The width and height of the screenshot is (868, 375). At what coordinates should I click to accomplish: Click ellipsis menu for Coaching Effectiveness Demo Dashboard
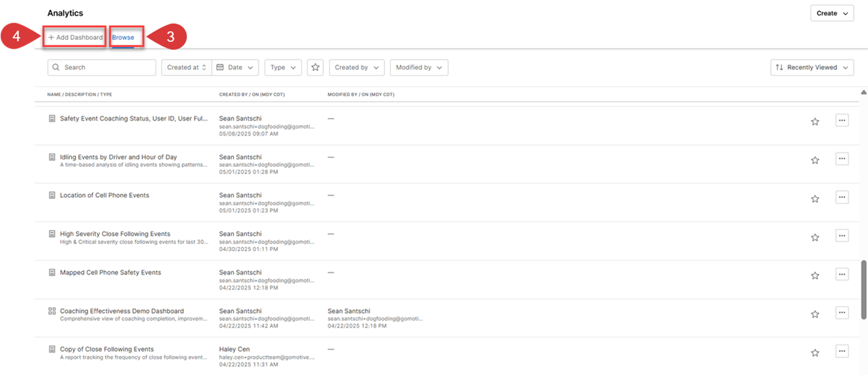[x=842, y=313]
